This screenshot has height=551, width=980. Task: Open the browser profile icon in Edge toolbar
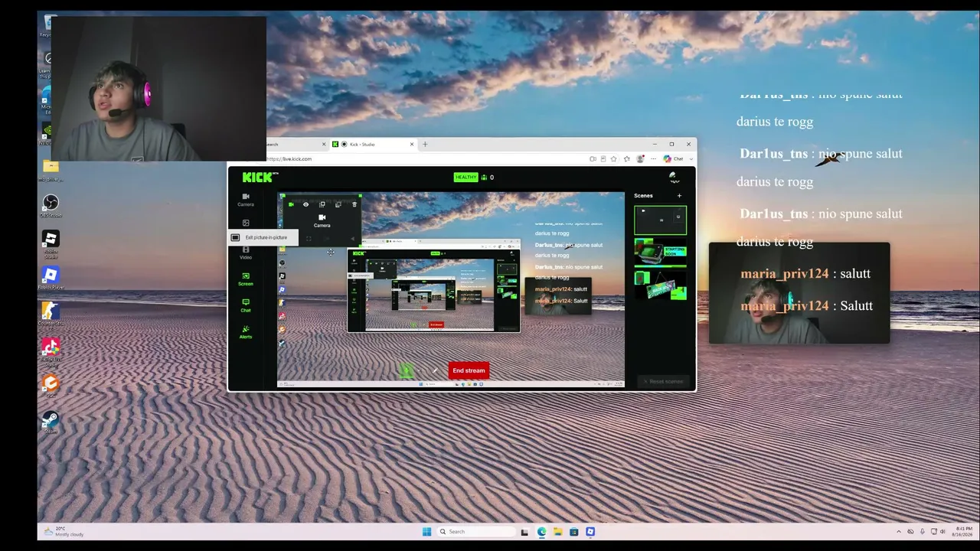point(641,159)
